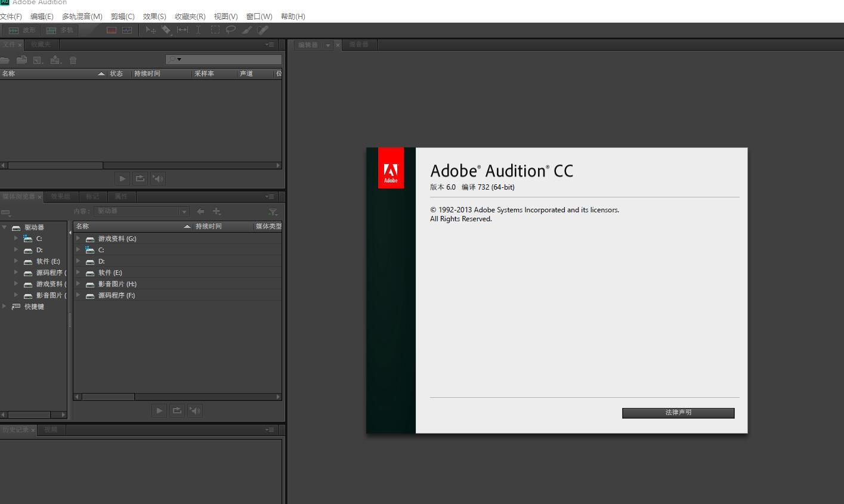Open the 文件(F) menu

click(11, 17)
